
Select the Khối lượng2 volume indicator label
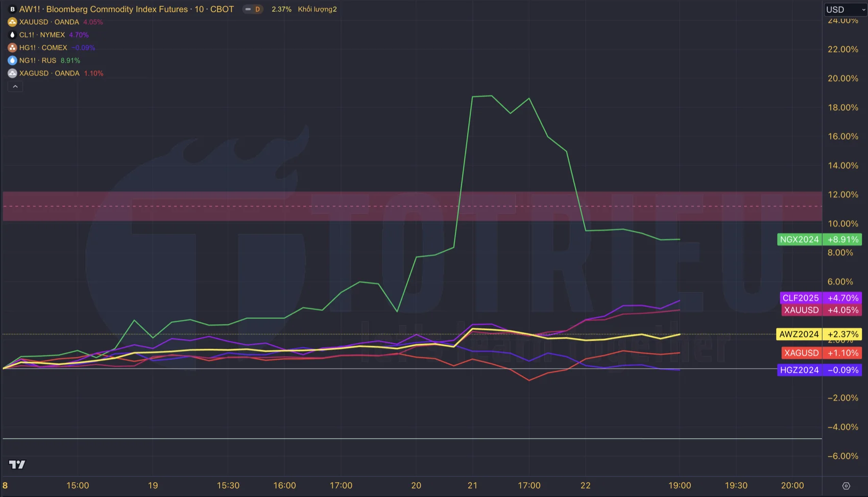coord(317,9)
